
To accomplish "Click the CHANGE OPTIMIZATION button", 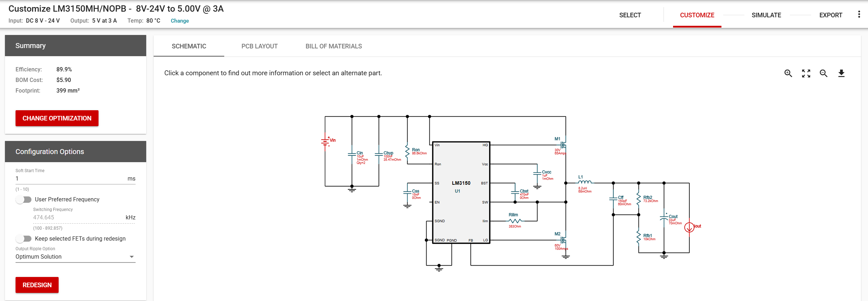I will [x=57, y=118].
